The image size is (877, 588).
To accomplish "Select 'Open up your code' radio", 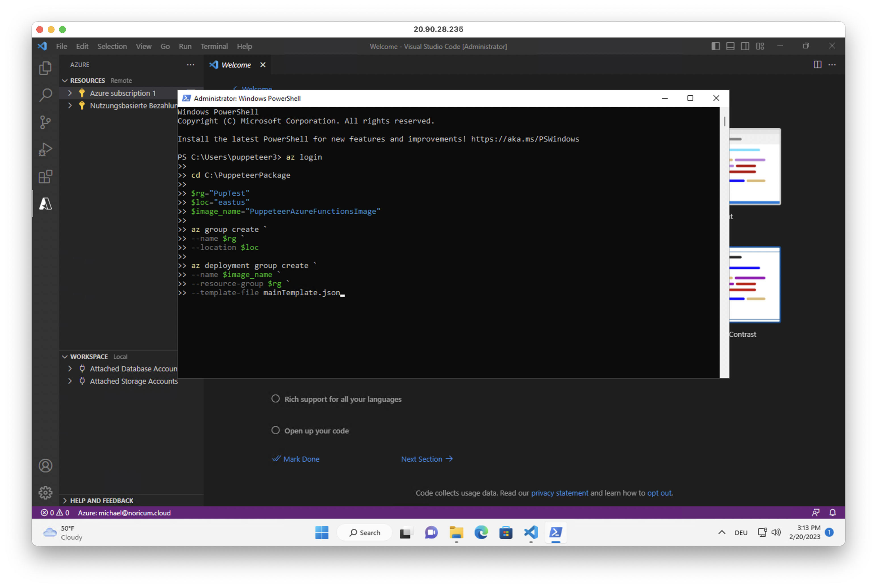I will click(275, 430).
